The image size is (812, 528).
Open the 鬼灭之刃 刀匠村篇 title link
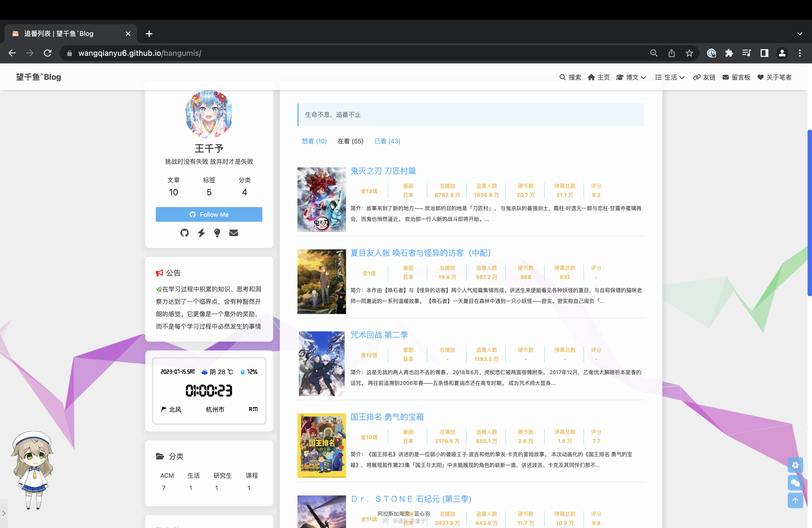coord(383,171)
